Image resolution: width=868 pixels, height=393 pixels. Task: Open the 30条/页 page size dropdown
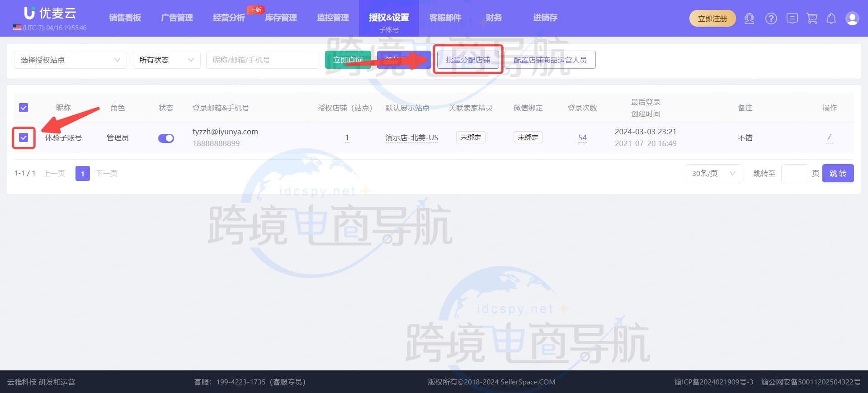(x=713, y=173)
